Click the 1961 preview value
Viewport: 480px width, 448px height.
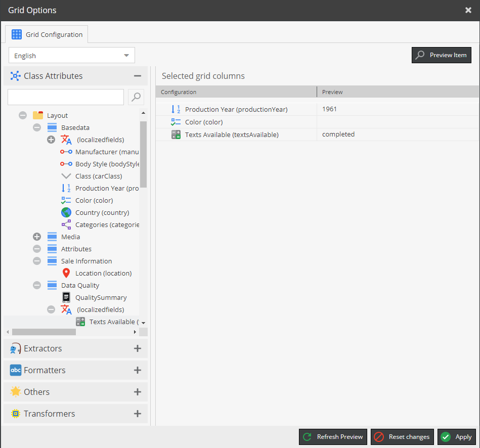[x=329, y=109]
